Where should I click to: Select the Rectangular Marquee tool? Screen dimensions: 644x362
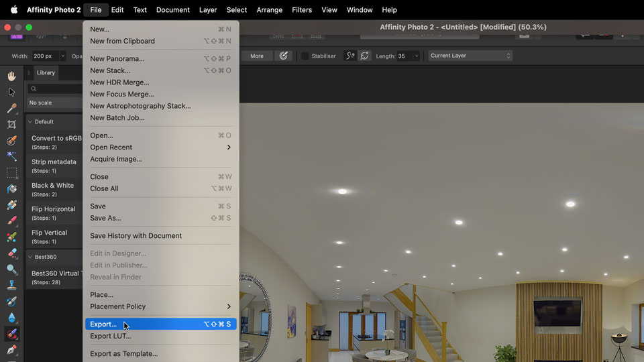(11, 173)
